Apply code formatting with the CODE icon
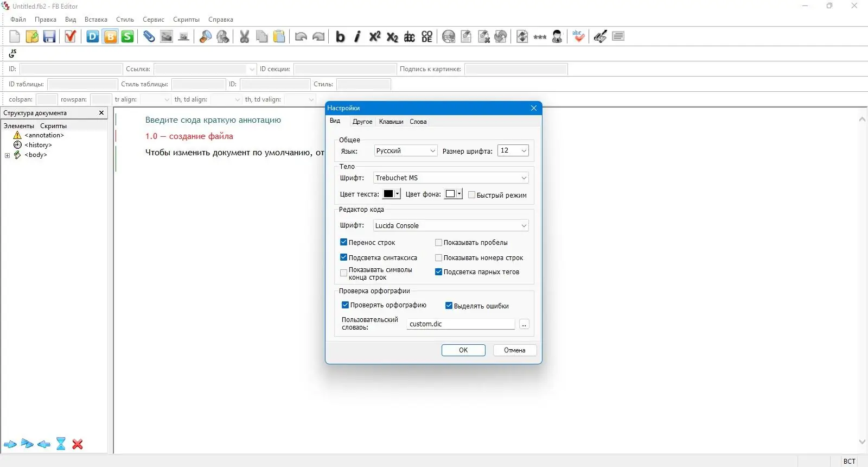 427,36
